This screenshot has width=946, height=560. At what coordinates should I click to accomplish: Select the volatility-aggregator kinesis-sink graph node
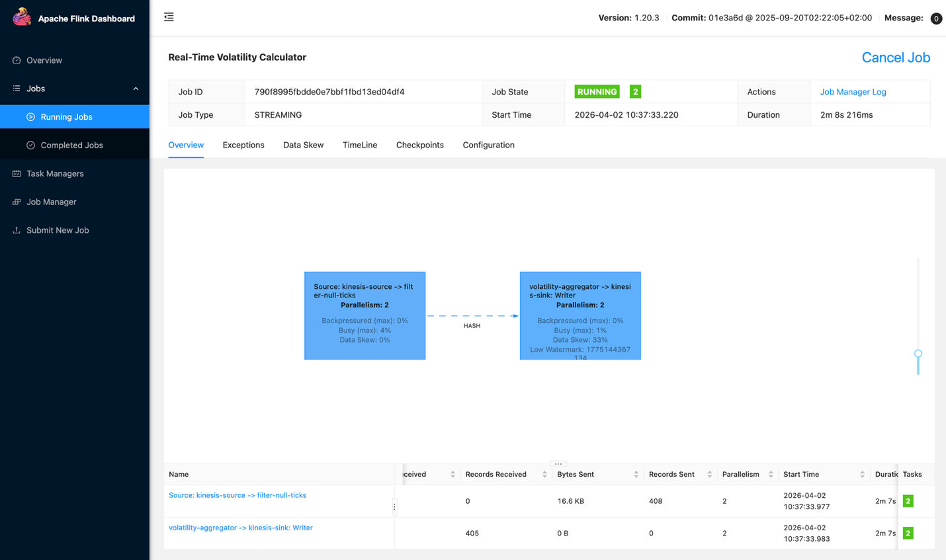click(x=580, y=316)
